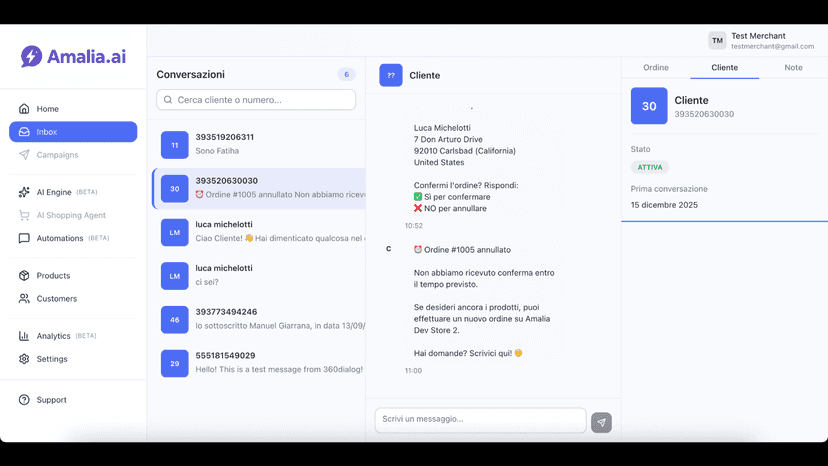Click the AI Shopping Agent cart icon
828x466 pixels.
pos(24,215)
